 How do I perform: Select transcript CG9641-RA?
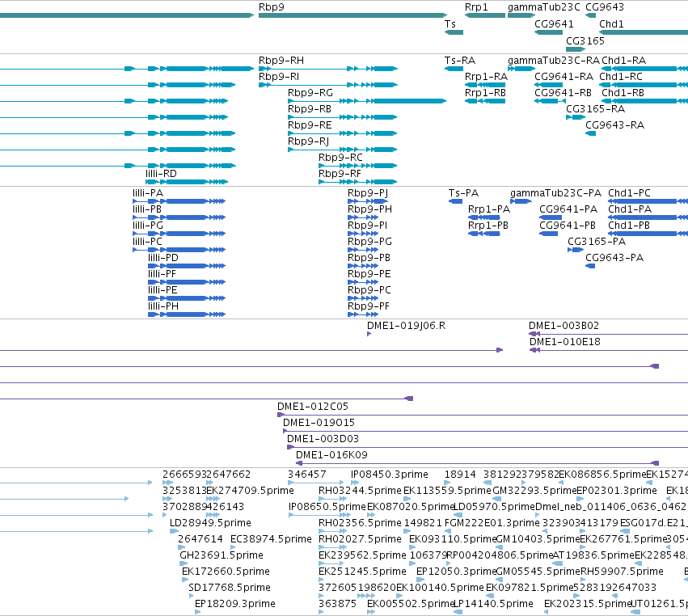click(563, 77)
